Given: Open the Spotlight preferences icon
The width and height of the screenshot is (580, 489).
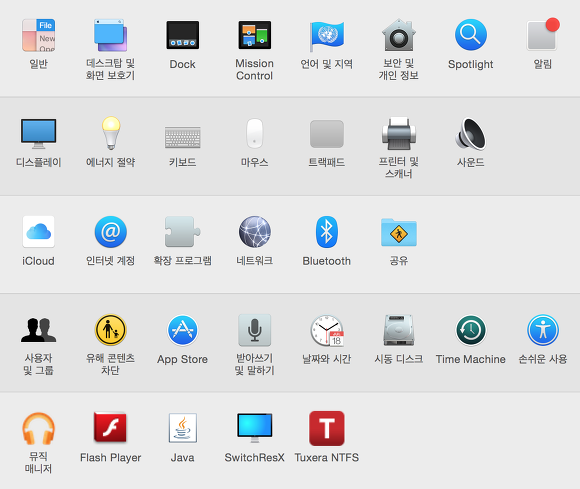Looking at the screenshot, I should tap(471, 35).
